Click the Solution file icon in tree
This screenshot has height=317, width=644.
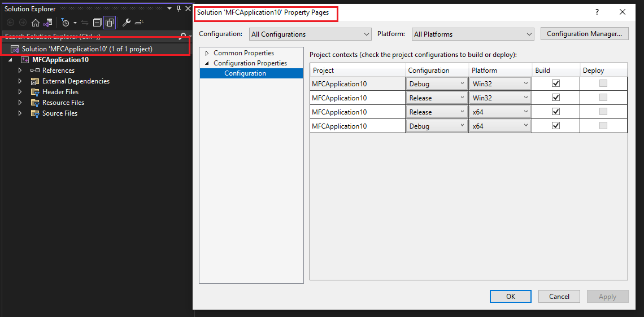click(x=15, y=49)
